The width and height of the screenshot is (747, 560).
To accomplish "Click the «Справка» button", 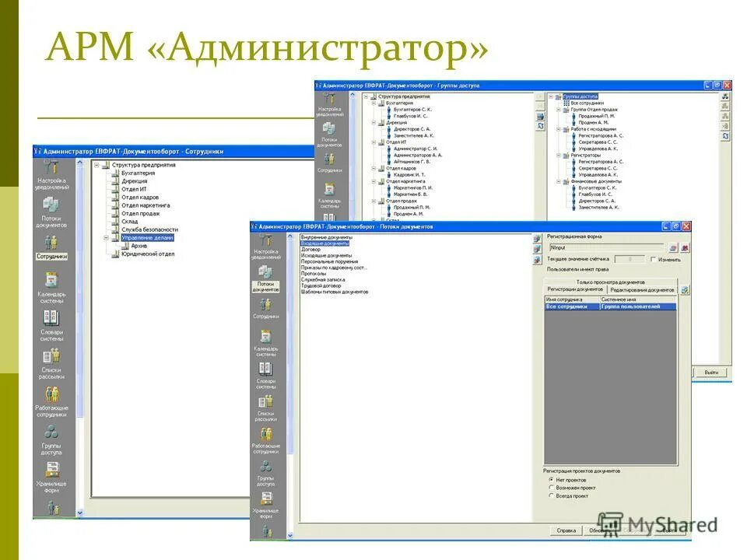I will [x=566, y=532].
